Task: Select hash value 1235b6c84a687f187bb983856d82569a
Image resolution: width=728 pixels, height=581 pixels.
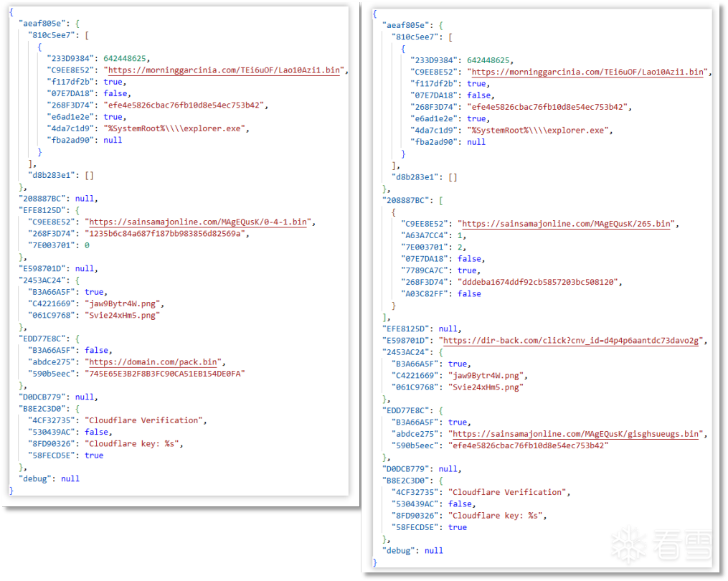Action: (165, 234)
